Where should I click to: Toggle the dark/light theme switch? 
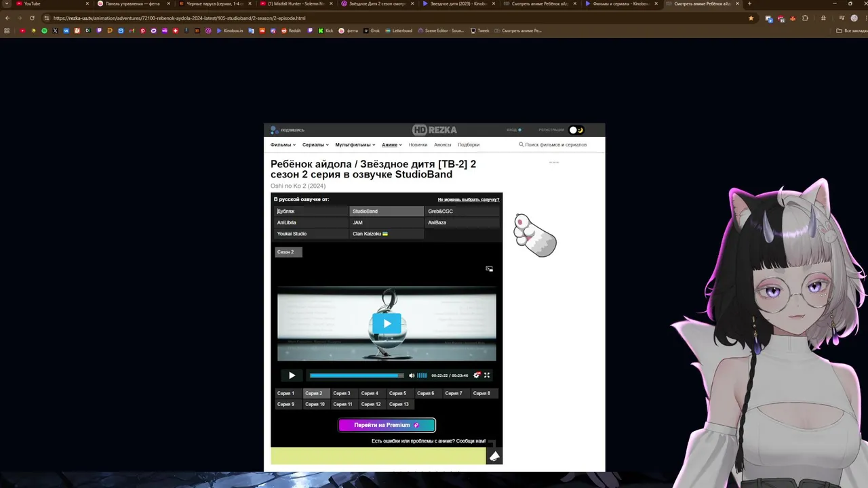[576, 129]
